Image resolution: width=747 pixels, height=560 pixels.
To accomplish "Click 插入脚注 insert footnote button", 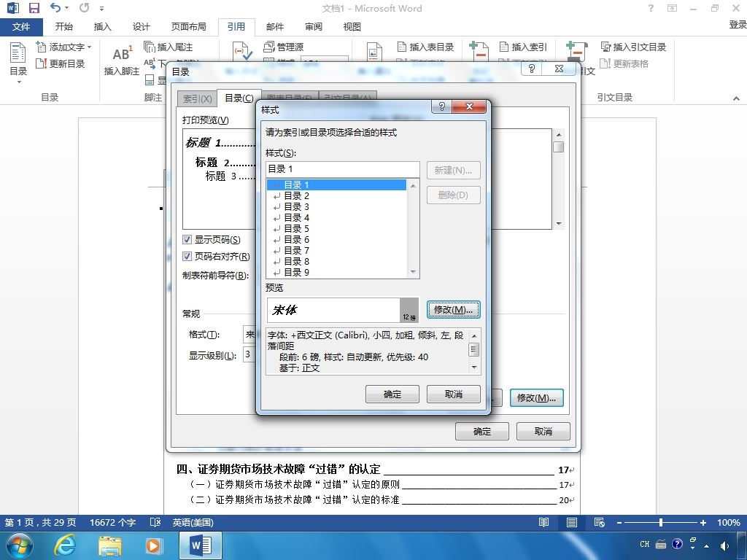I will pyautogui.click(x=122, y=60).
